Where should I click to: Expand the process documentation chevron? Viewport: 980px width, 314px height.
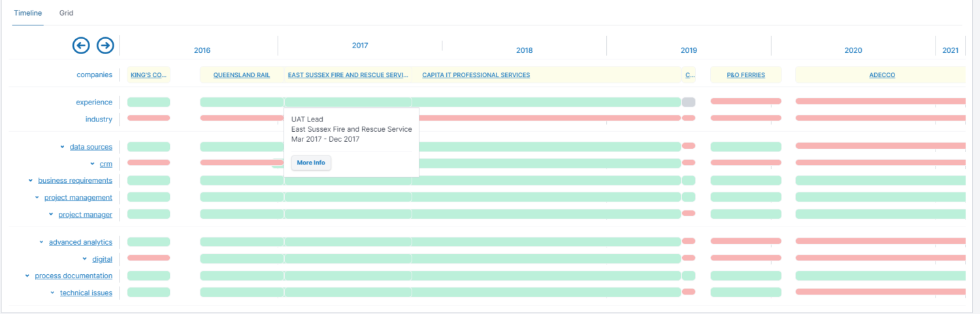coord(27,275)
